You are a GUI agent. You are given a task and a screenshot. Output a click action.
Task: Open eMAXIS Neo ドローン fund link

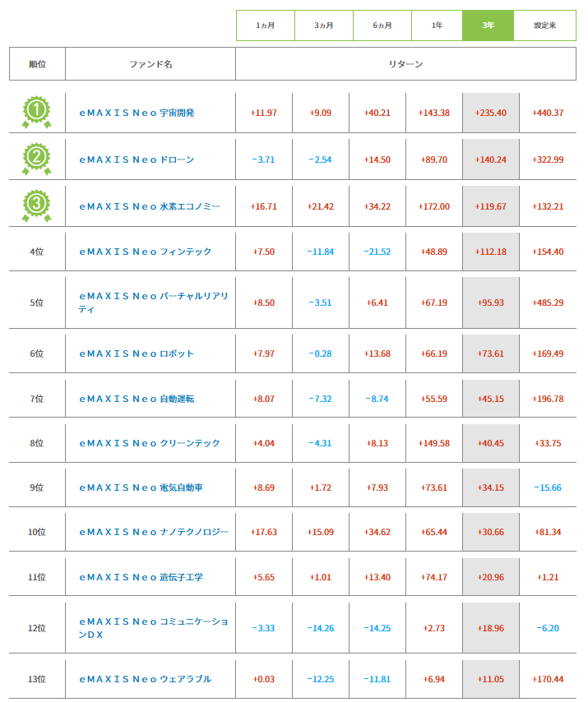point(137,159)
